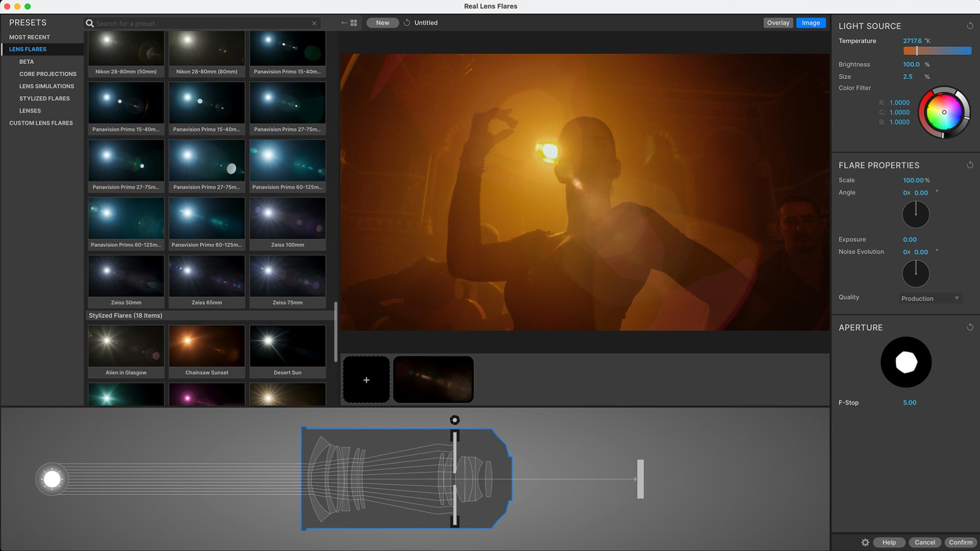Open the Custom Lens Flares category
980x551 pixels.
(41, 123)
